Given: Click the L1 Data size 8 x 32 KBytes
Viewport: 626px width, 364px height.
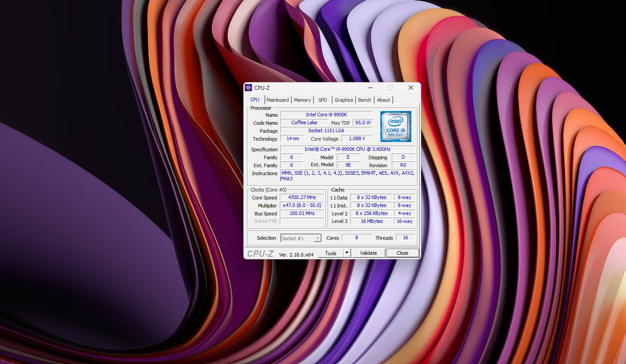Looking at the screenshot, I should pyautogui.click(x=371, y=197).
